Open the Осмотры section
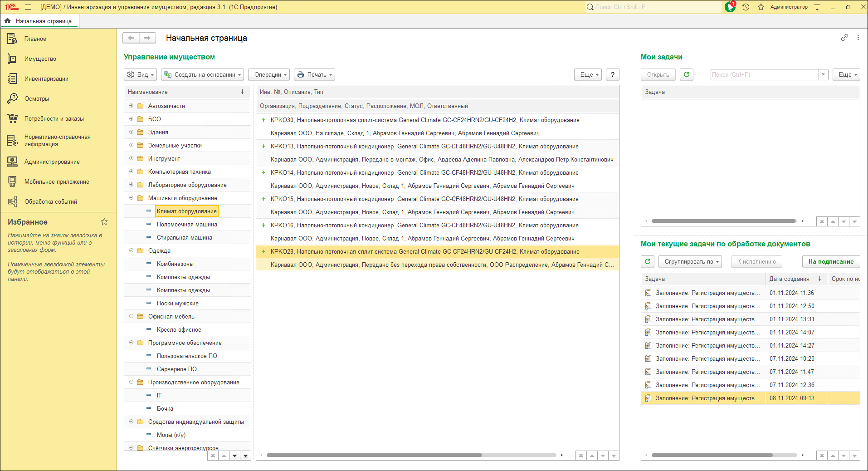Viewport: 868px width, 471px height. pos(37,98)
